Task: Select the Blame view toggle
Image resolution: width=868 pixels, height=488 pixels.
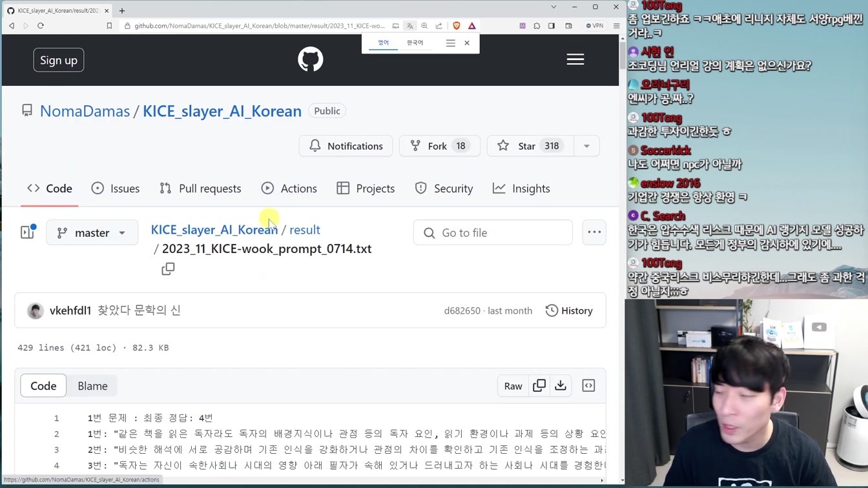Action: 93,386
